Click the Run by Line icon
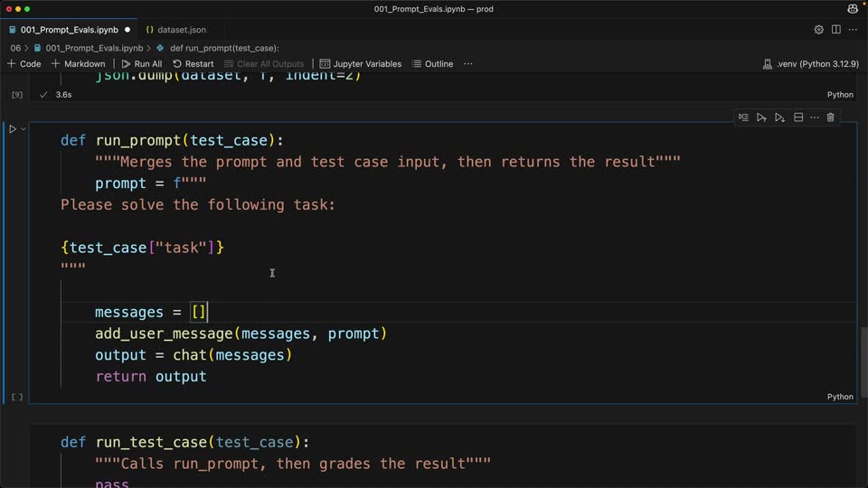Screen dimensions: 868x488 743,117
